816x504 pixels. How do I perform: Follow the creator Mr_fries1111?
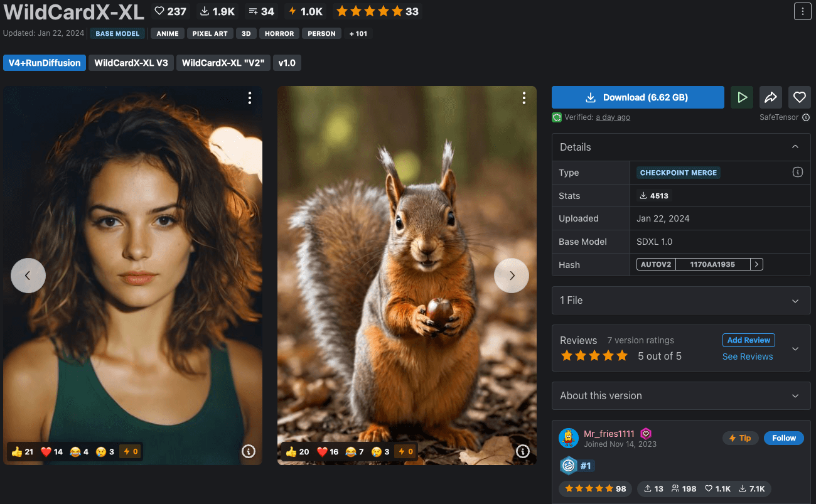(x=784, y=438)
